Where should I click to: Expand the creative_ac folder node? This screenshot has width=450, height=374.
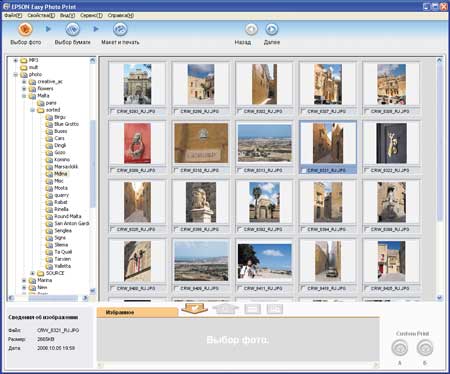point(24,82)
